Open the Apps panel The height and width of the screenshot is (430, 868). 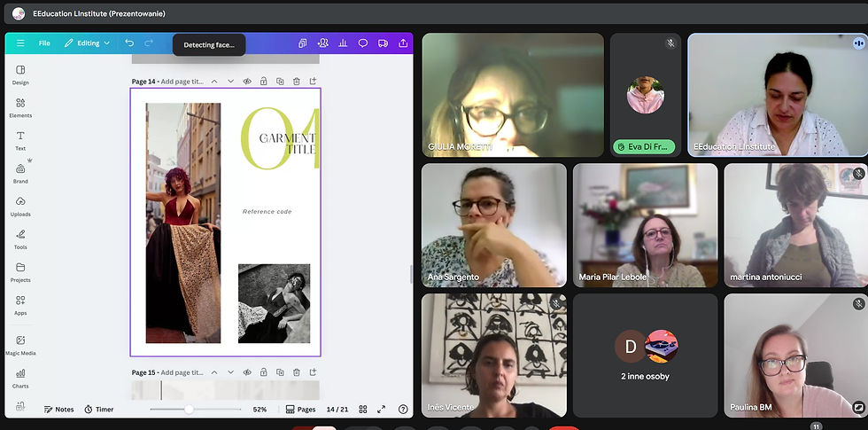pos(20,305)
